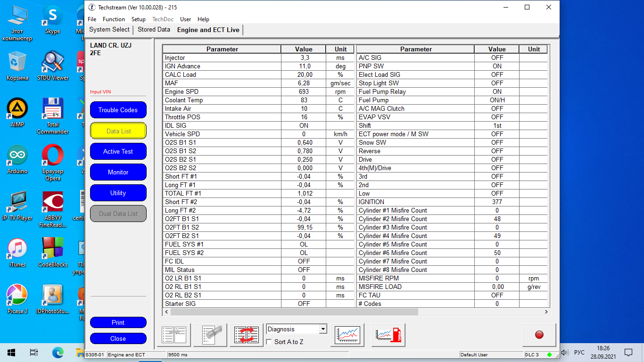This screenshot has width=644, height=362.
Task: Open the File menu
Action: point(92,19)
